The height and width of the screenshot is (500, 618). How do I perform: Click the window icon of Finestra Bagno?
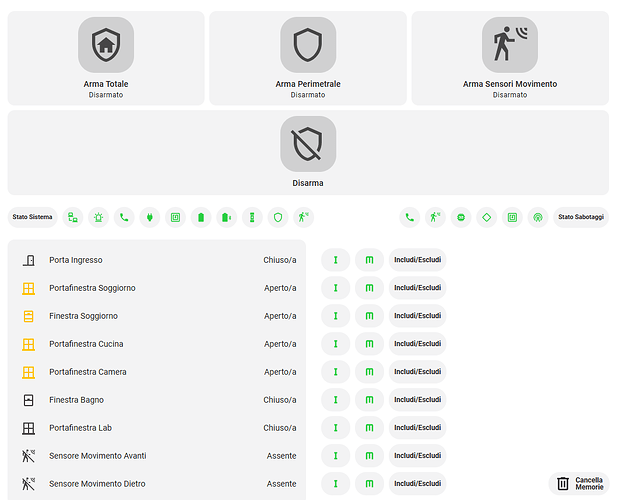[x=28, y=400]
